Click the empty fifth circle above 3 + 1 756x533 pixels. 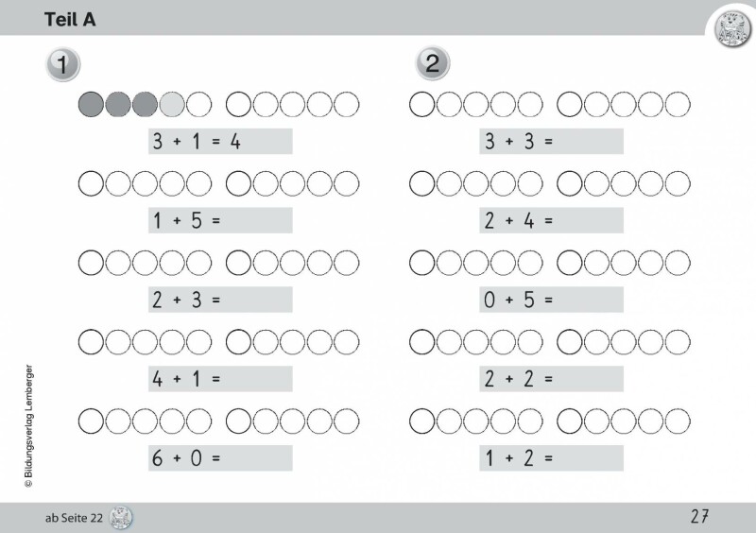pyautogui.click(x=199, y=103)
